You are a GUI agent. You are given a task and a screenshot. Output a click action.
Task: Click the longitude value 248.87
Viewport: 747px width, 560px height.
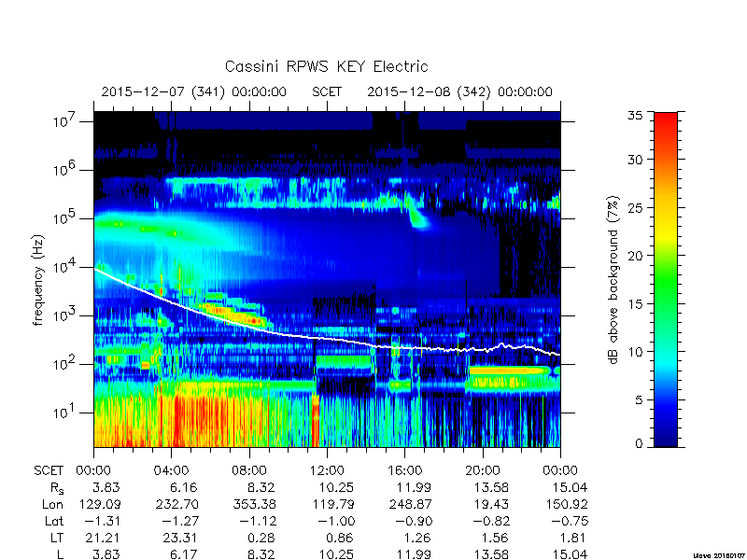coord(410,504)
